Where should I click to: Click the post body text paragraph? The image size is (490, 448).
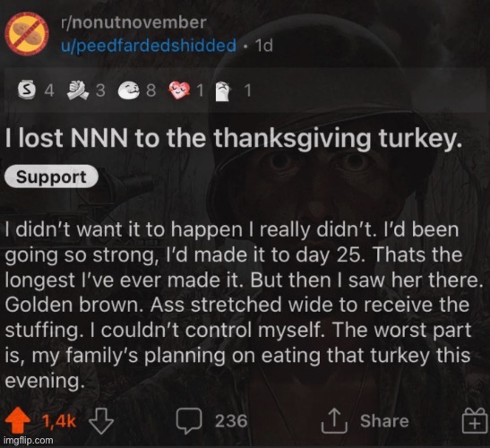pos(243,306)
